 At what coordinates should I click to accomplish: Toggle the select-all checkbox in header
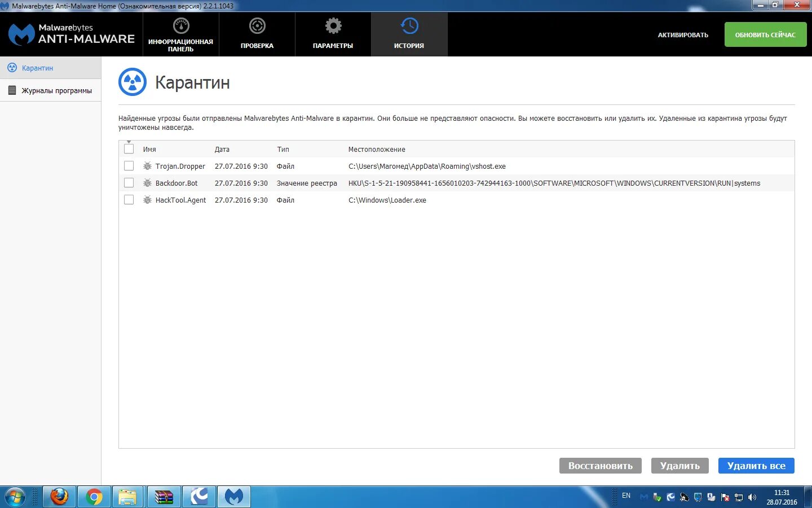coord(129,149)
